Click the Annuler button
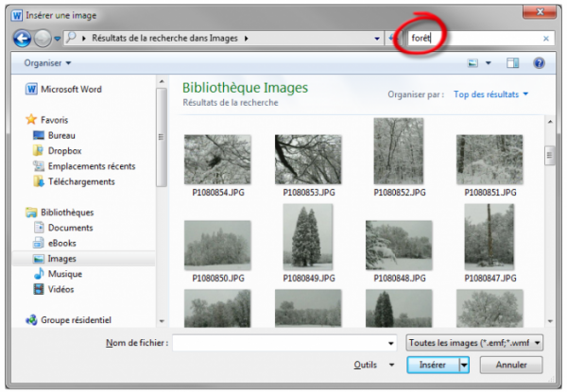 pos(511,365)
